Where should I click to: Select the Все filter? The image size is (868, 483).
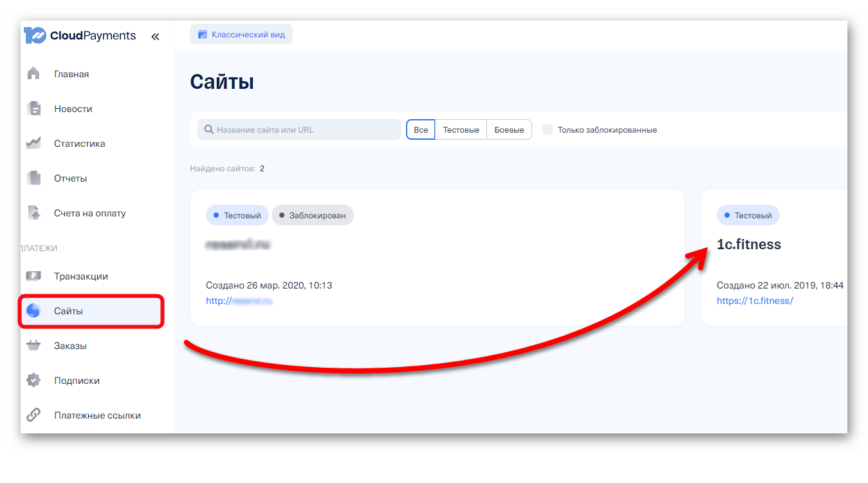421,129
